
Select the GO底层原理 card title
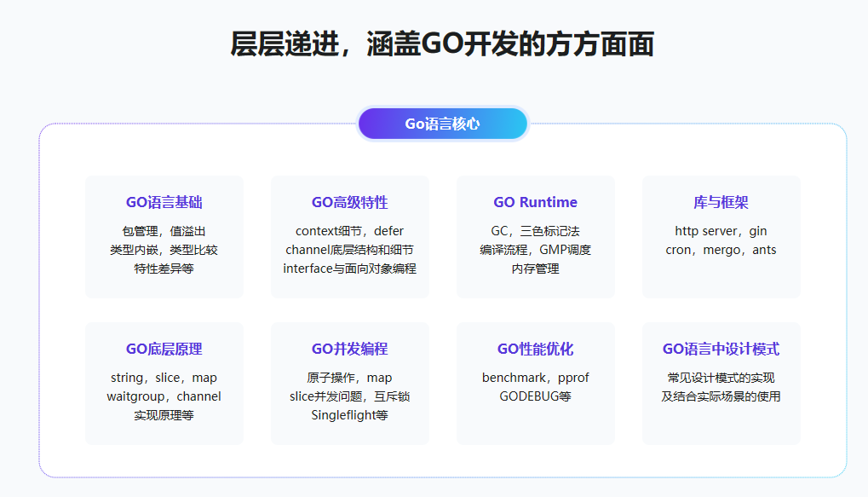coord(164,349)
